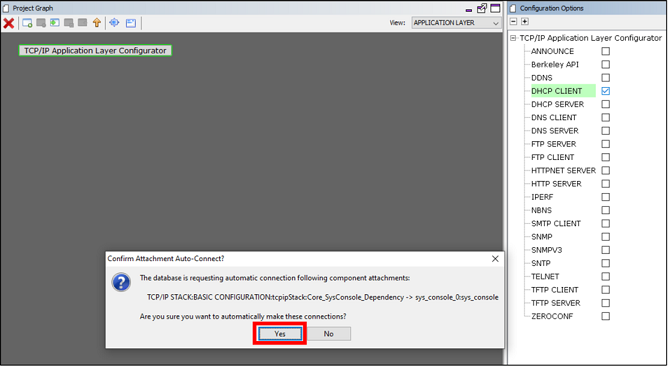Detach Project Graph panel into floating window

(x=482, y=8)
